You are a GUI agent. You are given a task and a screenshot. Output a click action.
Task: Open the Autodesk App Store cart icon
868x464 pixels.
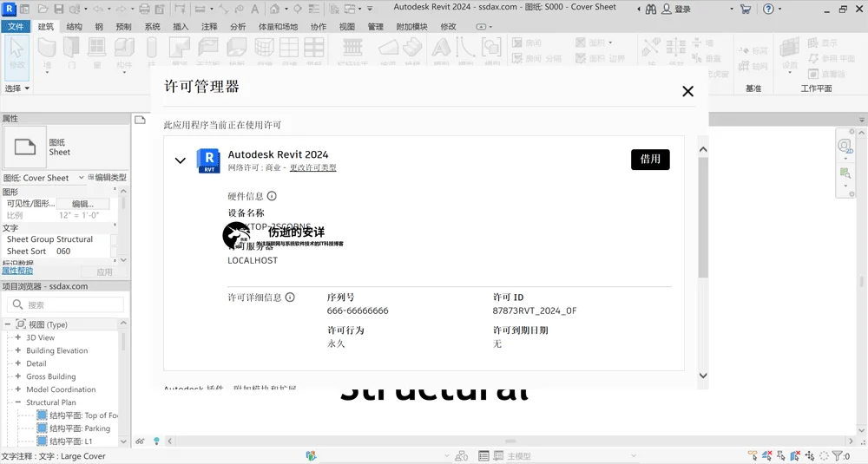point(746,9)
